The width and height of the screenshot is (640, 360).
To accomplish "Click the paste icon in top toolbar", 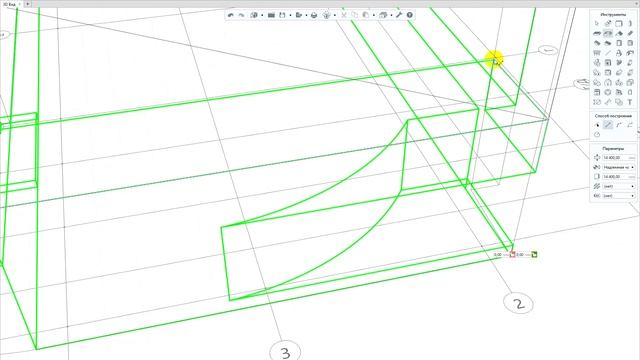I will click(365, 15).
